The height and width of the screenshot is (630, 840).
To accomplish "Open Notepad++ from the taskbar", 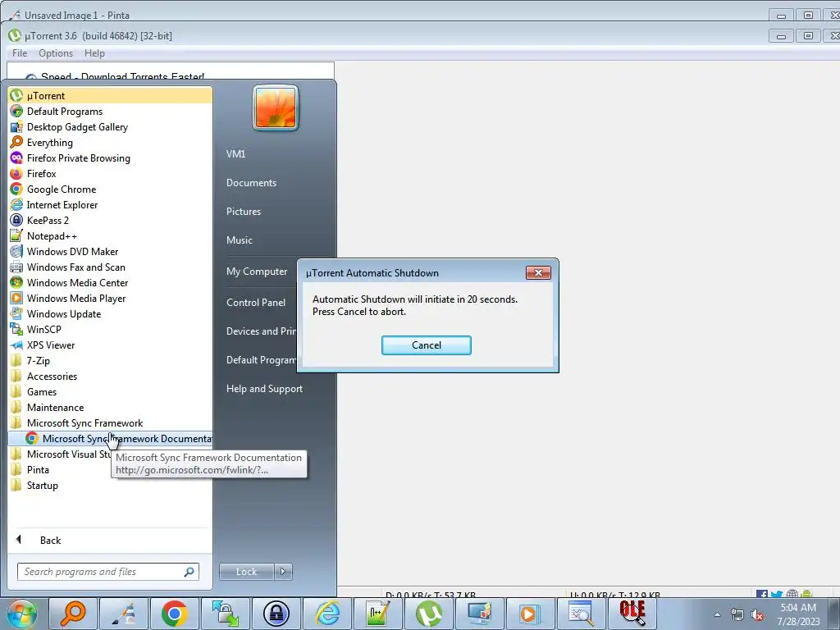I will click(x=378, y=614).
